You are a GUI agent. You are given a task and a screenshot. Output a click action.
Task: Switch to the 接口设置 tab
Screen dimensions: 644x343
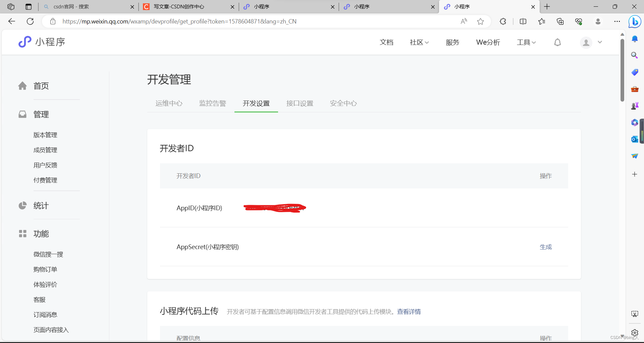300,103
